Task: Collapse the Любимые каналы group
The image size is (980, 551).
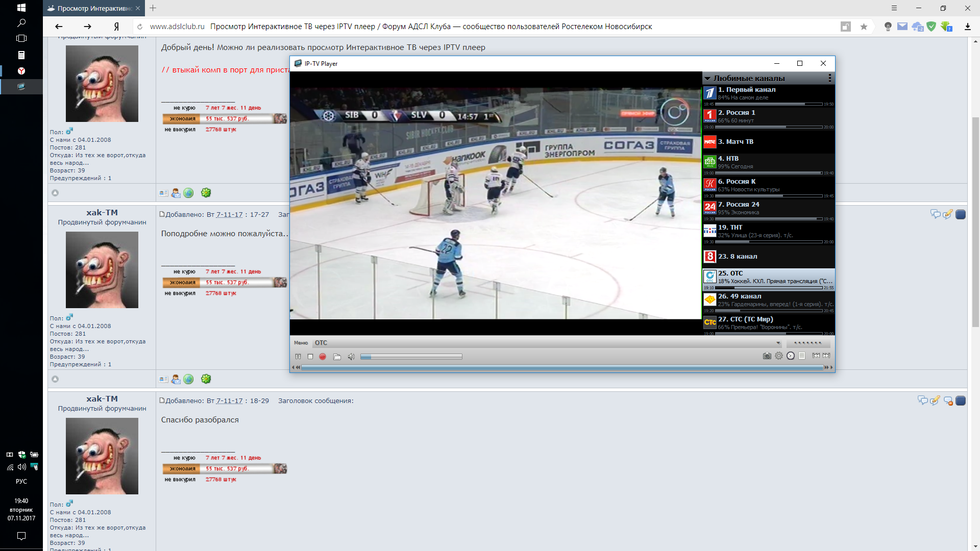Action: point(708,79)
